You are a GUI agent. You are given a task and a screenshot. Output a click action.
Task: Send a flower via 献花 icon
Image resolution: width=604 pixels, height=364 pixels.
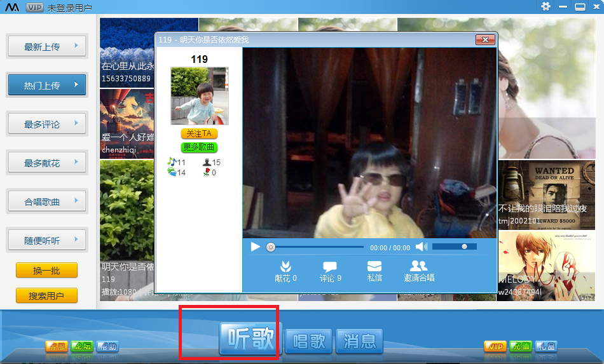pyautogui.click(x=285, y=271)
